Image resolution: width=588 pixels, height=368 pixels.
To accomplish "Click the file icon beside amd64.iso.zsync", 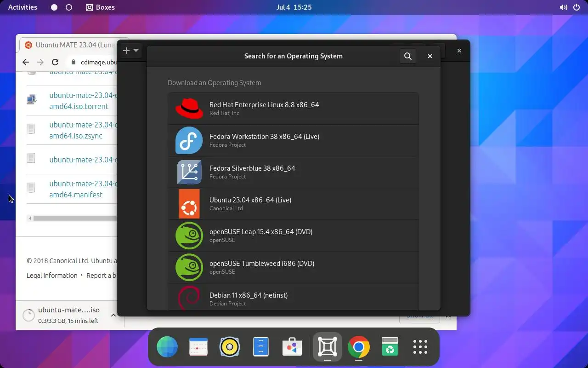I will 31,128.
